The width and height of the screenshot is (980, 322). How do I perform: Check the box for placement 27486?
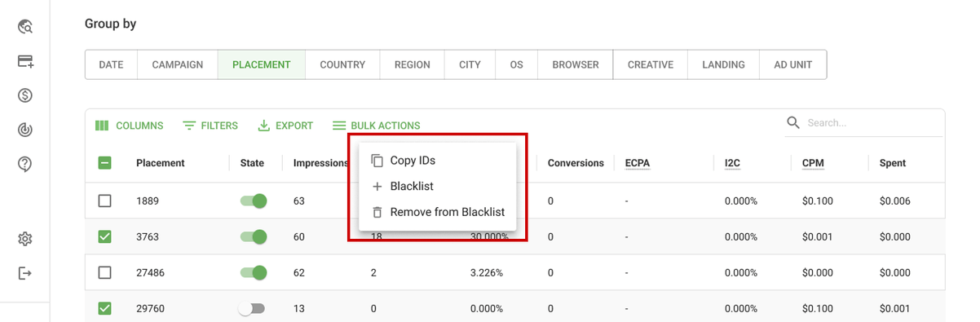pyautogui.click(x=104, y=272)
